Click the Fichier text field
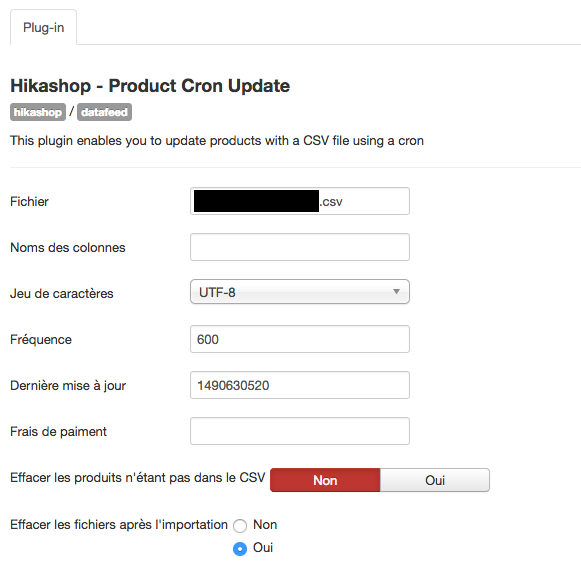This screenshot has height=587, width=581. [x=300, y=201]
